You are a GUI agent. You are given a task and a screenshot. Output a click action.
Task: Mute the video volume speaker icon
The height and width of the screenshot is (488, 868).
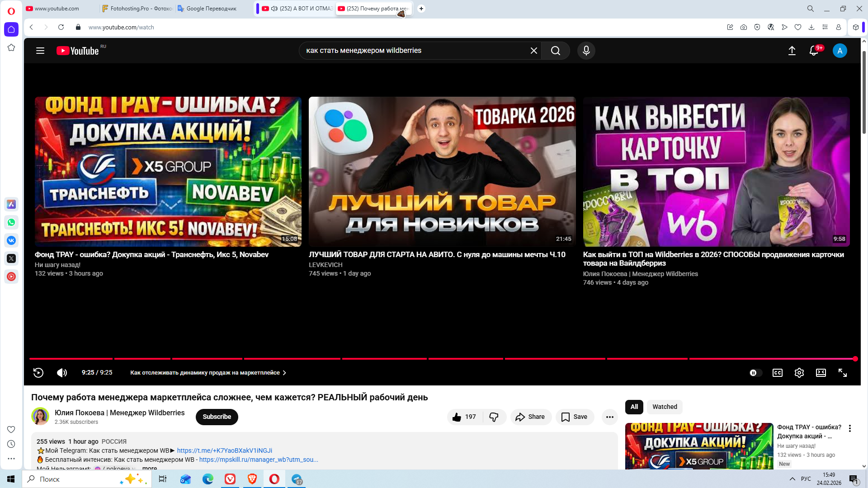coord(62,373)
